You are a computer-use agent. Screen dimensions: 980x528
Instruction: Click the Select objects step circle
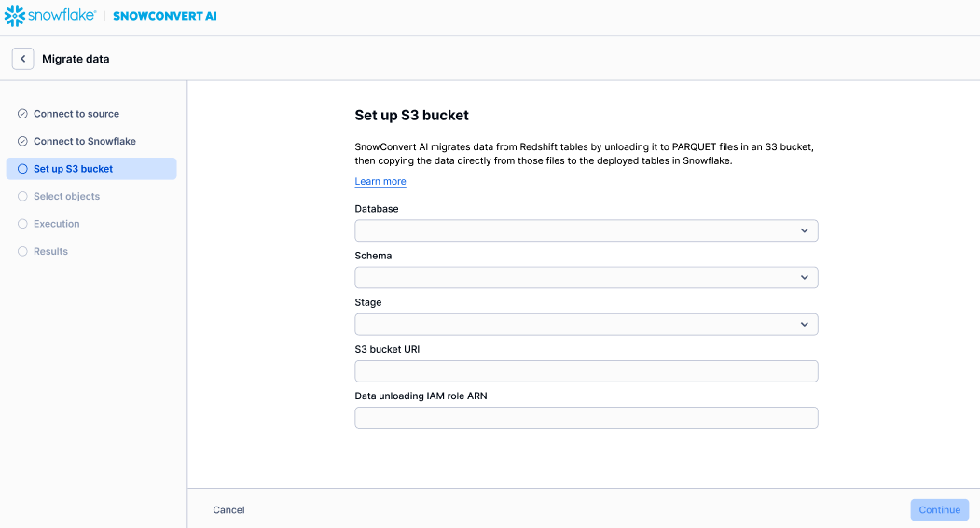pyautogui.click(x=22, y=197)
